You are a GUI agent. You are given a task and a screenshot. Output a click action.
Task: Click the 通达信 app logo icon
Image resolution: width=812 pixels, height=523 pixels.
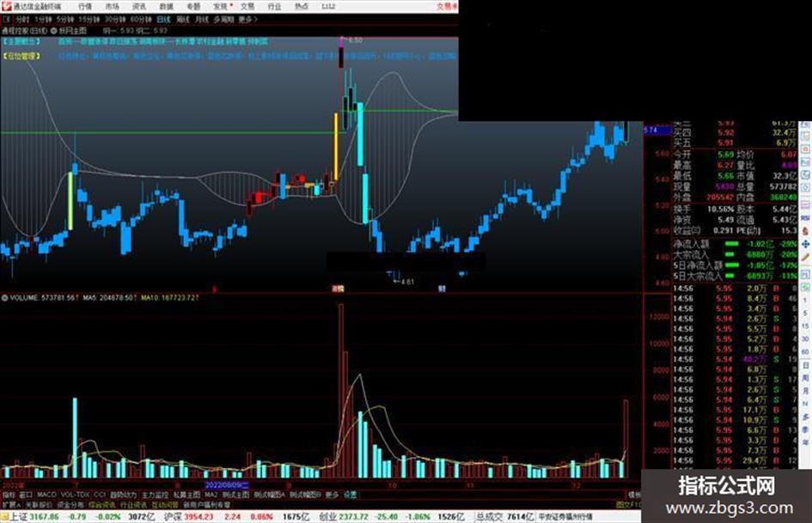6,6
